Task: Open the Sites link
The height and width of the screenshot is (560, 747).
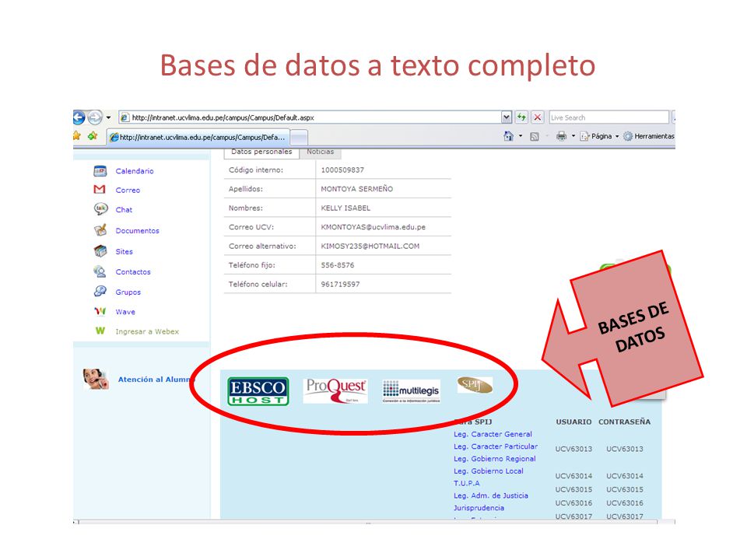Action: (x=124, y=251)
